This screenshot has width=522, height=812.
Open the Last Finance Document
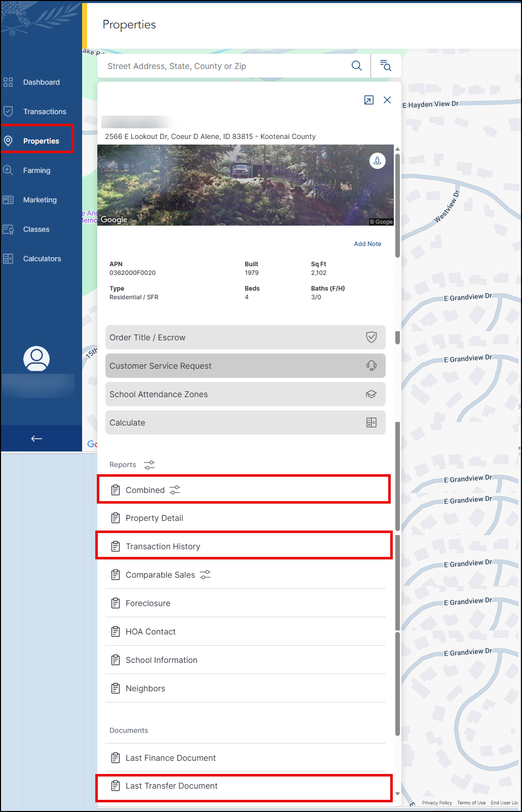(x=245, y=758)
